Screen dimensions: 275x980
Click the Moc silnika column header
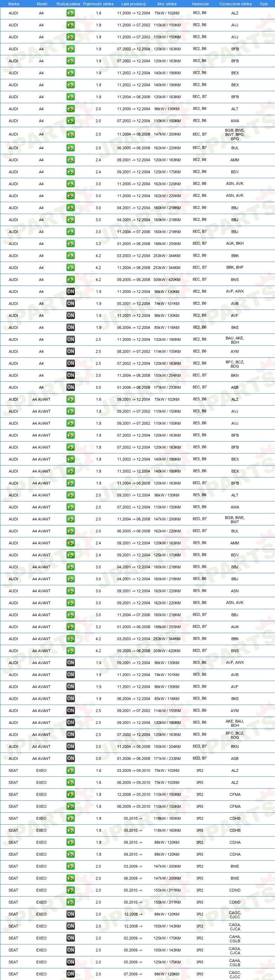tap(167, 4)
